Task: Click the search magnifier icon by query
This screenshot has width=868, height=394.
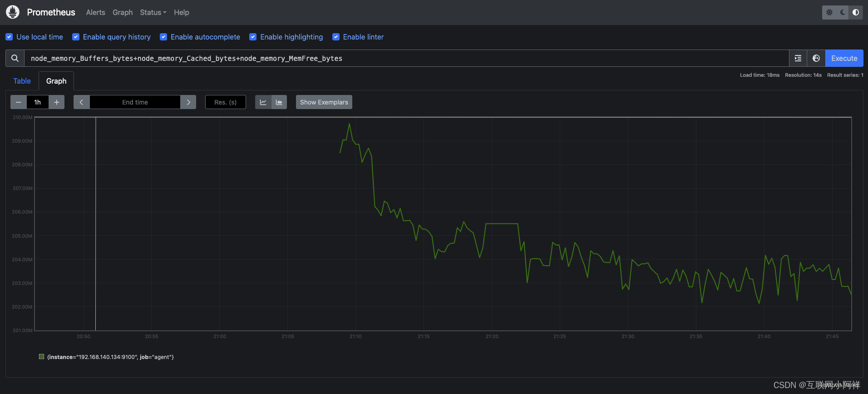Action: point(15,58)
